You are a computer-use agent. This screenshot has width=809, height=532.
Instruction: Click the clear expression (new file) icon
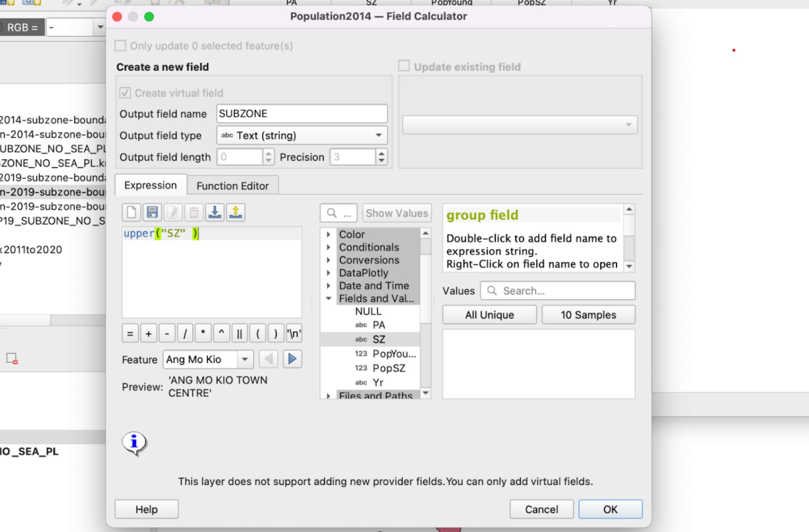tap(131, 212)
